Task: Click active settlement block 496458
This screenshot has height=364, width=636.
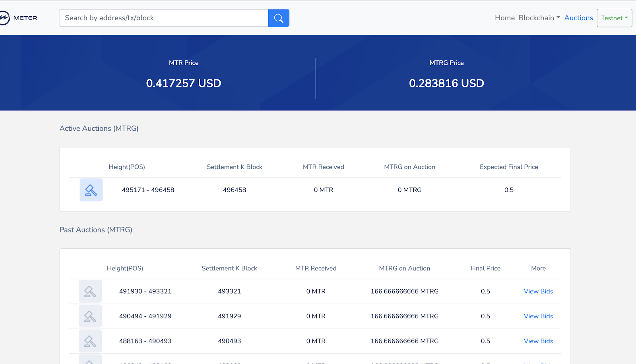Action: (235, 190)
